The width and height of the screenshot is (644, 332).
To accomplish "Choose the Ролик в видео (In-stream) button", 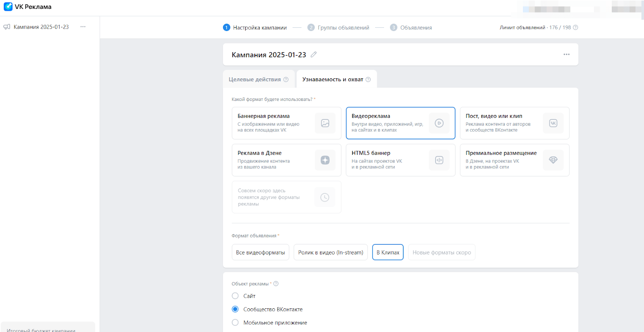I will pyautogui.click(x=330, y=252).
